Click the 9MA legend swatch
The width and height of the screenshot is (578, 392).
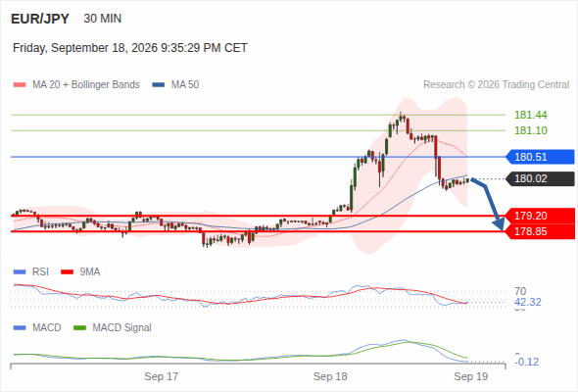67,272
